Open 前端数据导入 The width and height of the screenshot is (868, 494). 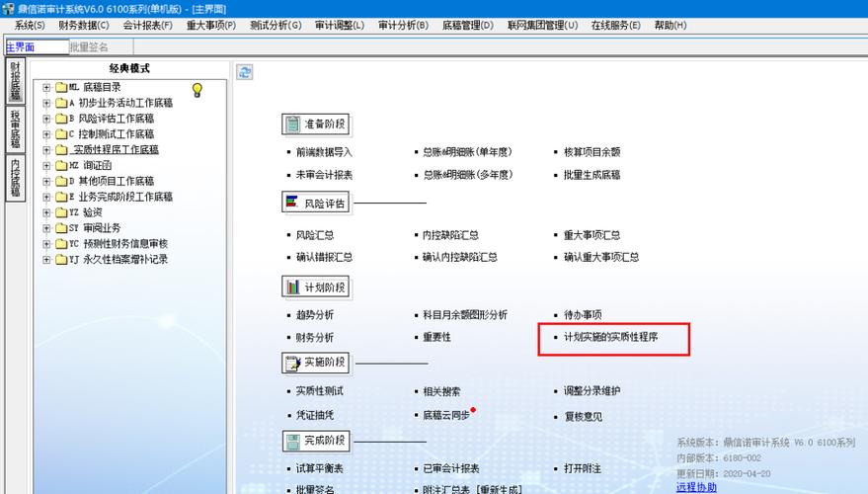point(324,152)
